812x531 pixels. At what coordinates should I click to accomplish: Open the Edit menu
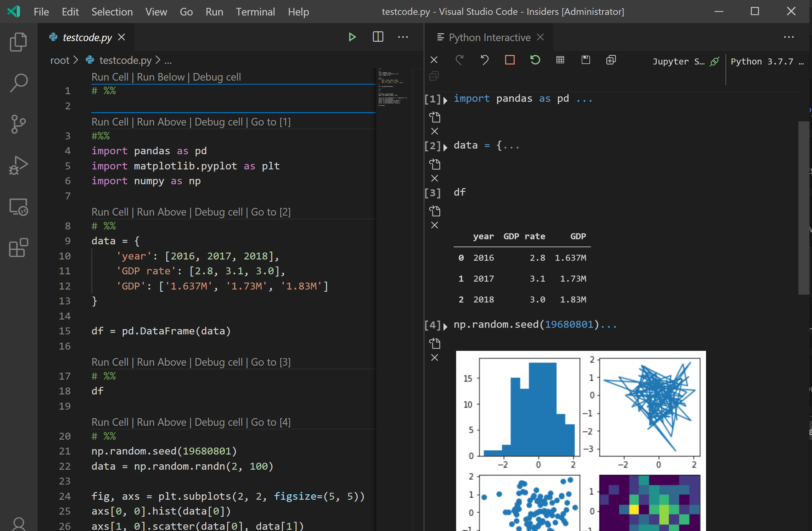click(70, 12)
